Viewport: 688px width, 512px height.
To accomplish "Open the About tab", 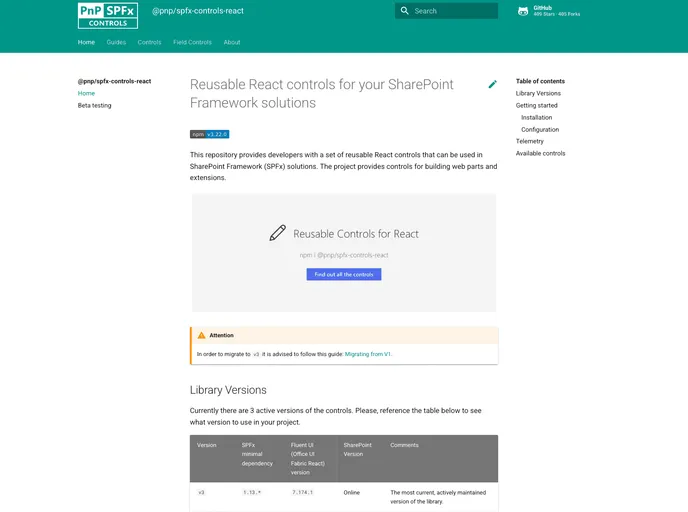I will click(x=232, y=42).
